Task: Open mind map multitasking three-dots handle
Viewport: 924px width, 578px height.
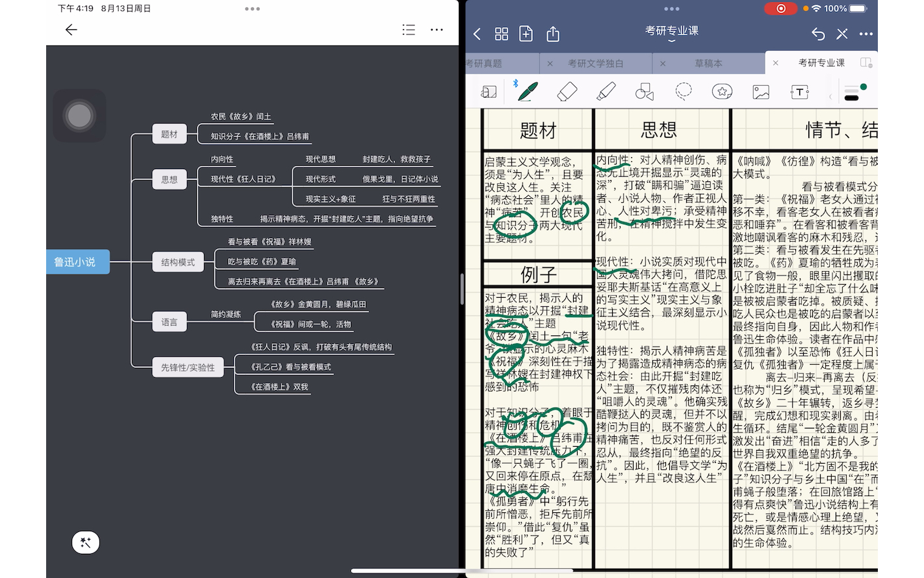Action: pyautogui.click(x=252, y=8)
